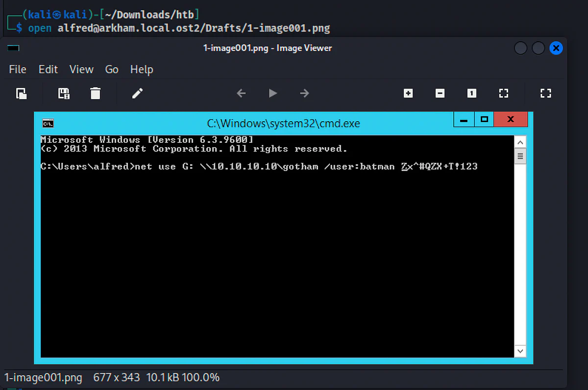Viewport: 588px width, 390px height.
Task: Click the copy icon in Image Viewer toolbar
Action: [x=21, y=93]
